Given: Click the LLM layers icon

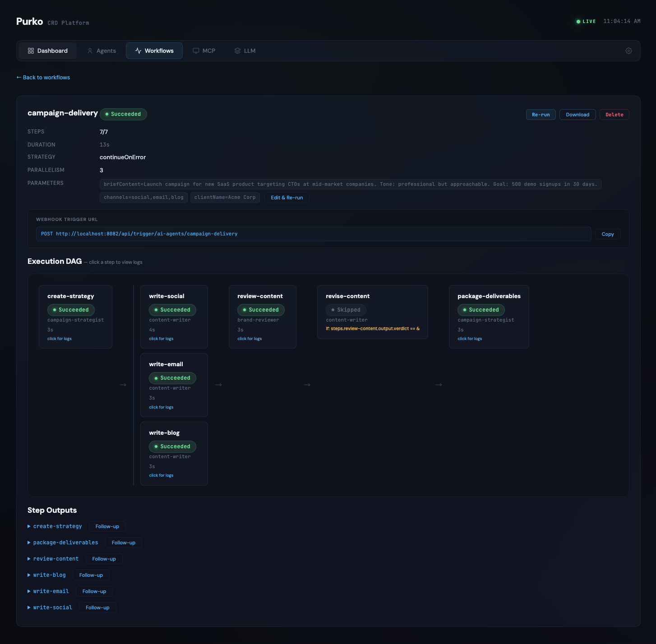Looking at the screenshot, I should point(237,51).
